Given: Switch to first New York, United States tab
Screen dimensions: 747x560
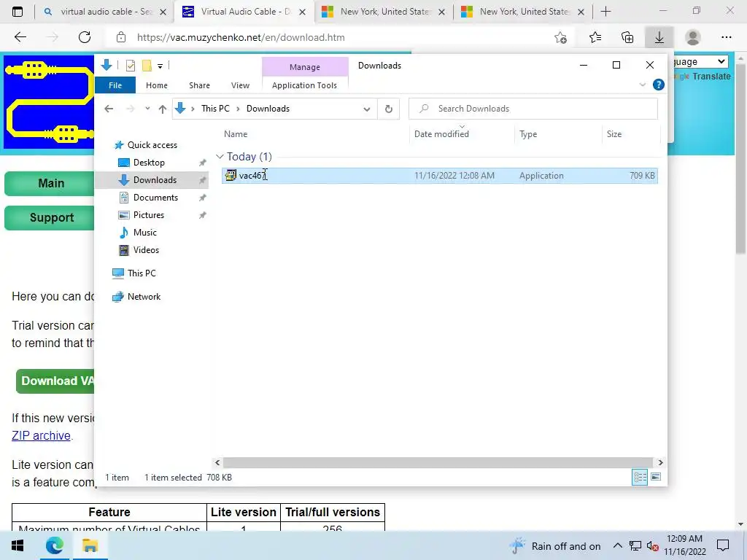Looking at the screenshot, I should [x=384, y=12].
